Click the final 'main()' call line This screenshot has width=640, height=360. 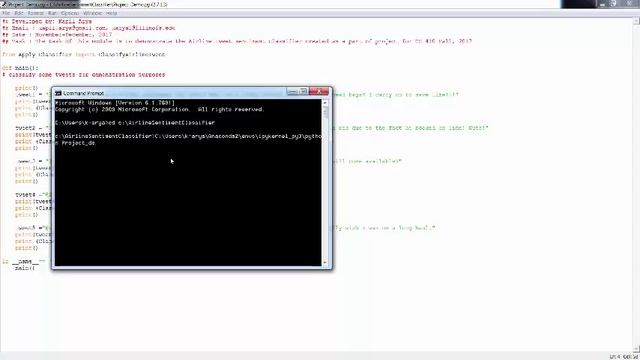[25, 268]
